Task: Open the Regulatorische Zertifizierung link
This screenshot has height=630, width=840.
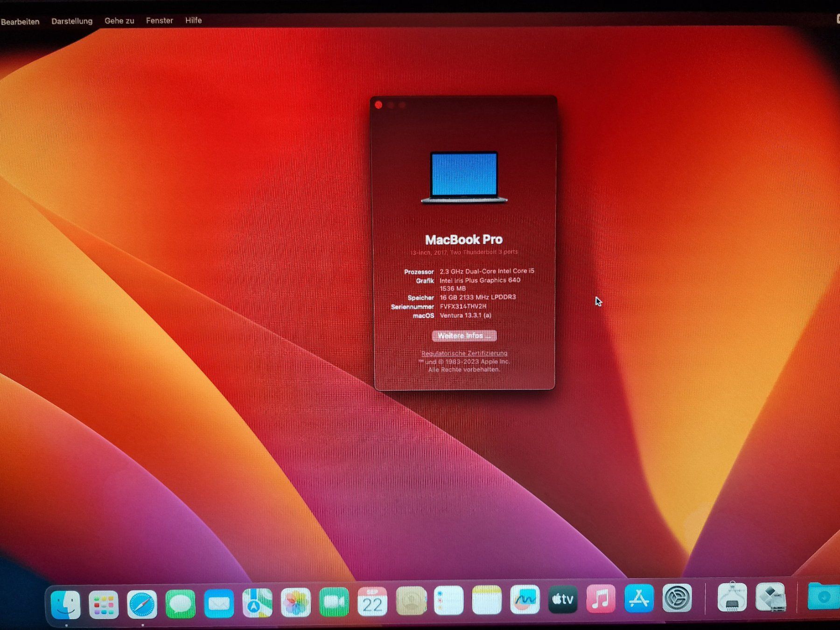Action: [x=464, y=354]
